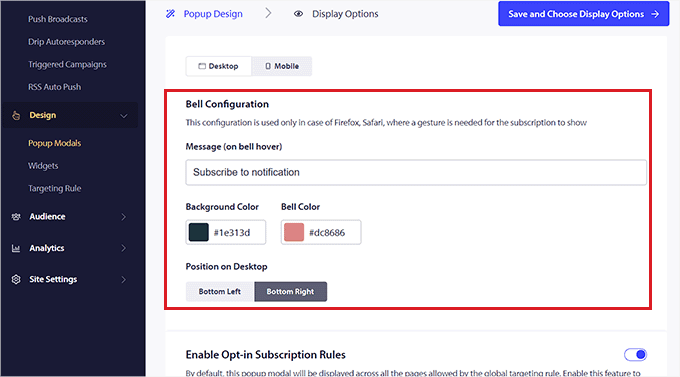This screenshot has width=680, height=377.
Task: Click the Mobile phone icon
Action: [x=268, y=66]
